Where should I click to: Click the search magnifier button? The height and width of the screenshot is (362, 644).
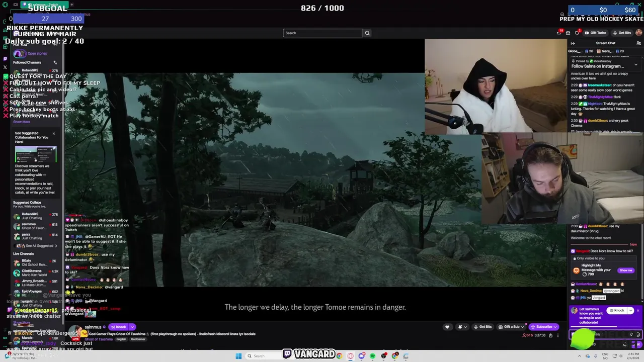tap(367, 33)
